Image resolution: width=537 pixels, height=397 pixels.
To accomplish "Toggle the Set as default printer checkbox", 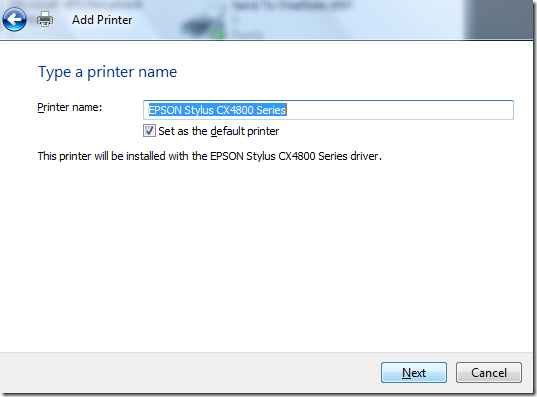I will pos(149,131).
